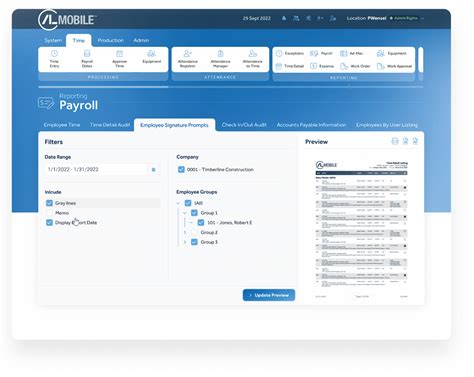Click the printer icon in Preview panel
The image size is (474, 377).
coord(395,141)
